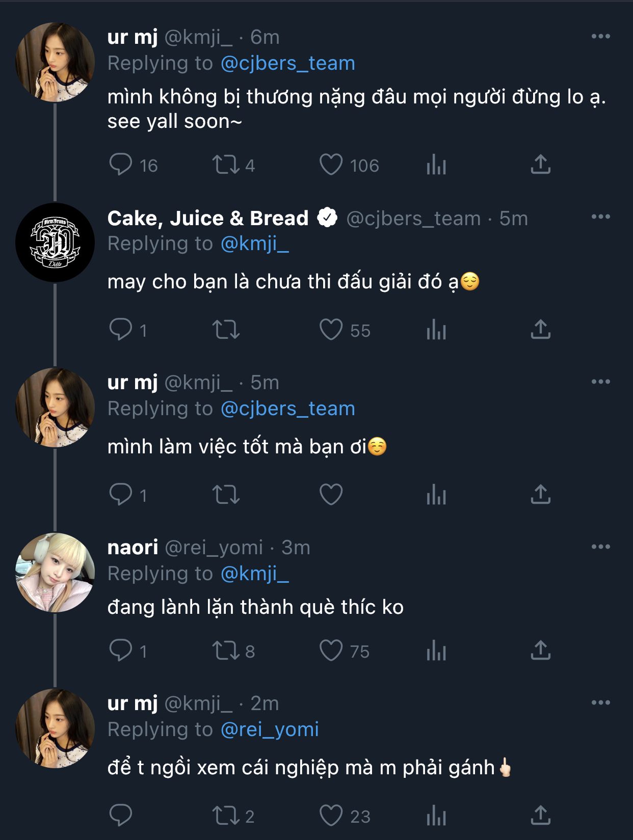Like the tweet with 106 likes

(x=331, y=165)
